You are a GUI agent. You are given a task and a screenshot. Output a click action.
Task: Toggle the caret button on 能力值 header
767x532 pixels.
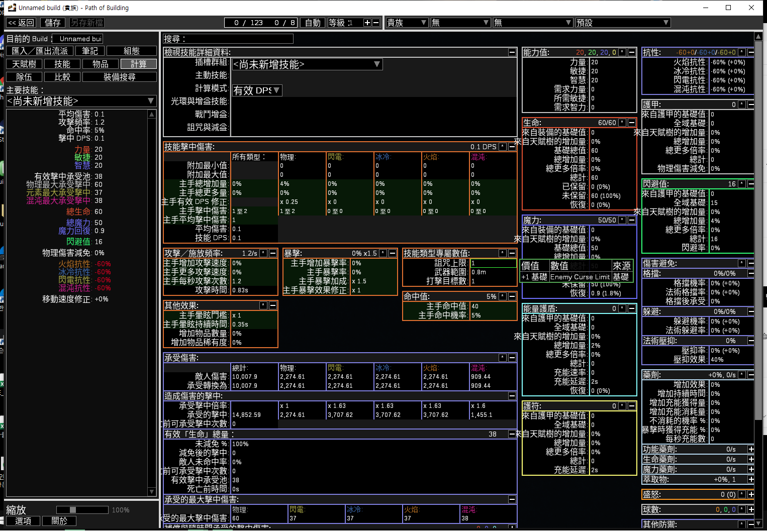click(x=622, y=52)
